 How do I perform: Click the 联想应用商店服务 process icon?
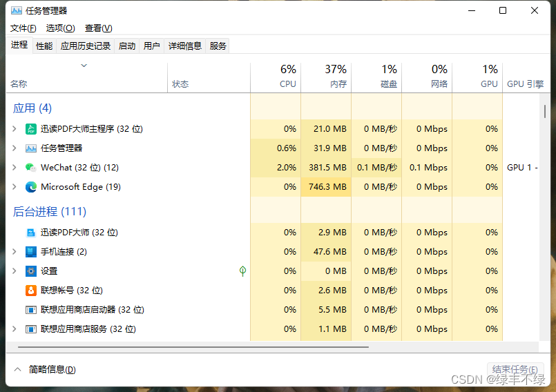pyautogui.click(x=31, y=329)
